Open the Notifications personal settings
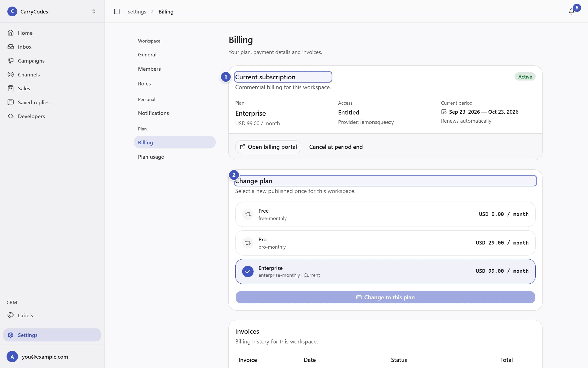Screen dimensions: 588x368 coord(174,113)
